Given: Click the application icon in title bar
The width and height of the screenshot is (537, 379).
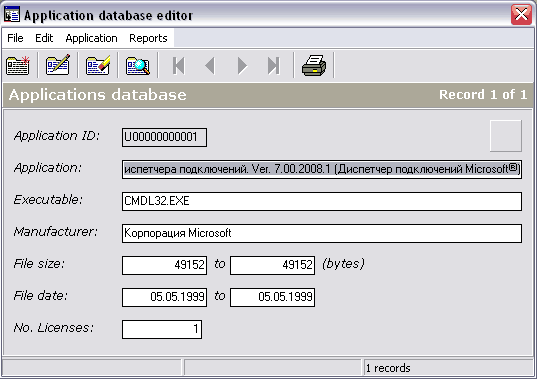Looking at the screenshot, I should point(12,15).
